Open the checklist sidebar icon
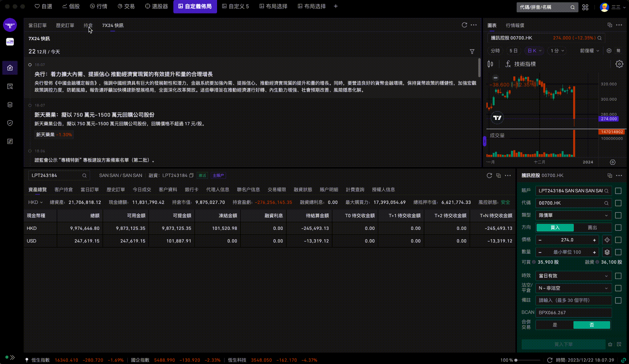Image resolution: width=629 pixels, height=364 pixels. pos(10,141)
